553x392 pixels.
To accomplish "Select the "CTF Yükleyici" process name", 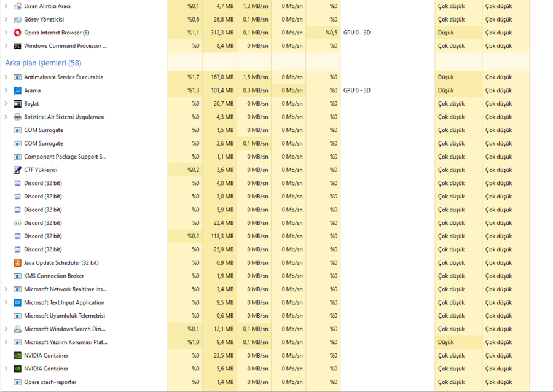I will point(41,170).
